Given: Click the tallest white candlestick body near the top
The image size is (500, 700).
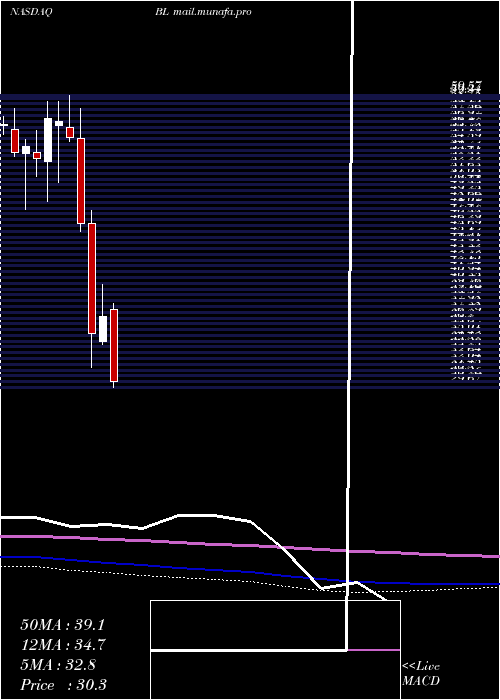Looking at the screenshot, I should 48,140.
